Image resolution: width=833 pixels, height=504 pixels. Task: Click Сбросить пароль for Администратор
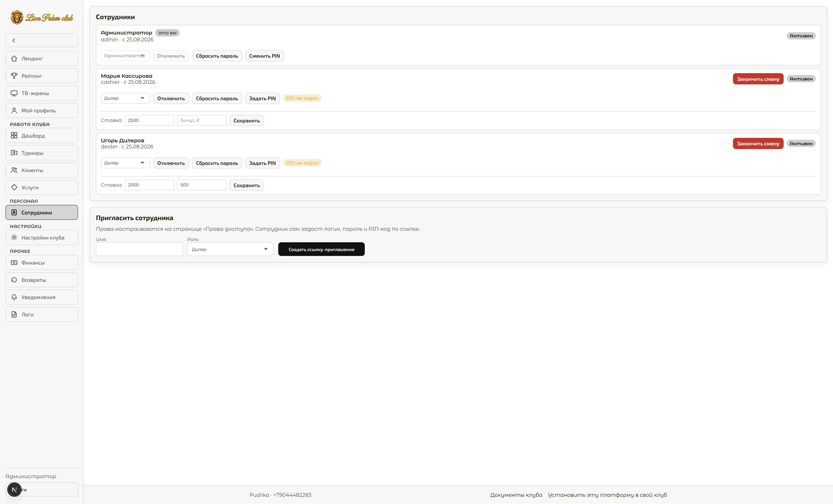[x=217, y=56]
